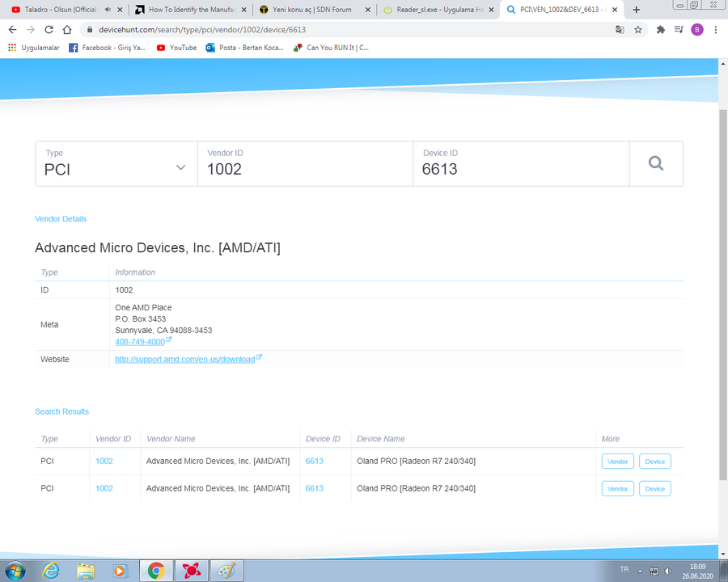This screenshot has width=728, height=582.
Task: Open the media control icon in toolbar
Action: [x=679, y=30]
